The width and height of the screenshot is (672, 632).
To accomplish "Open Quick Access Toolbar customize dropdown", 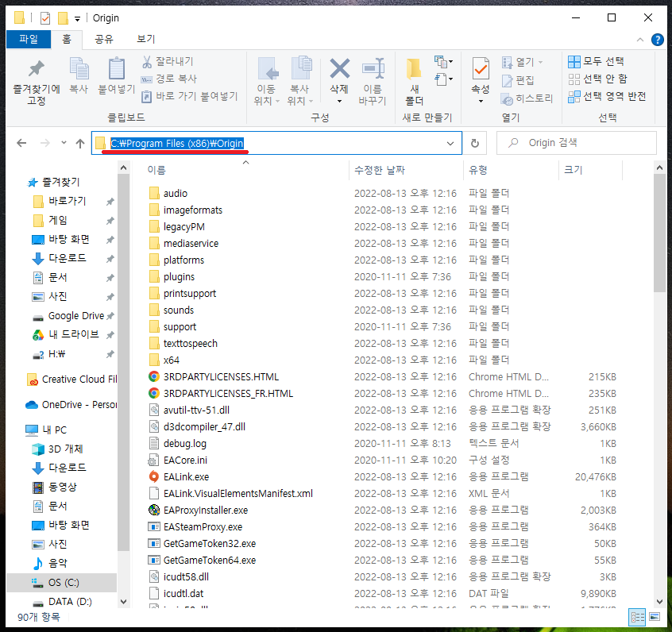I will [78, 18].
